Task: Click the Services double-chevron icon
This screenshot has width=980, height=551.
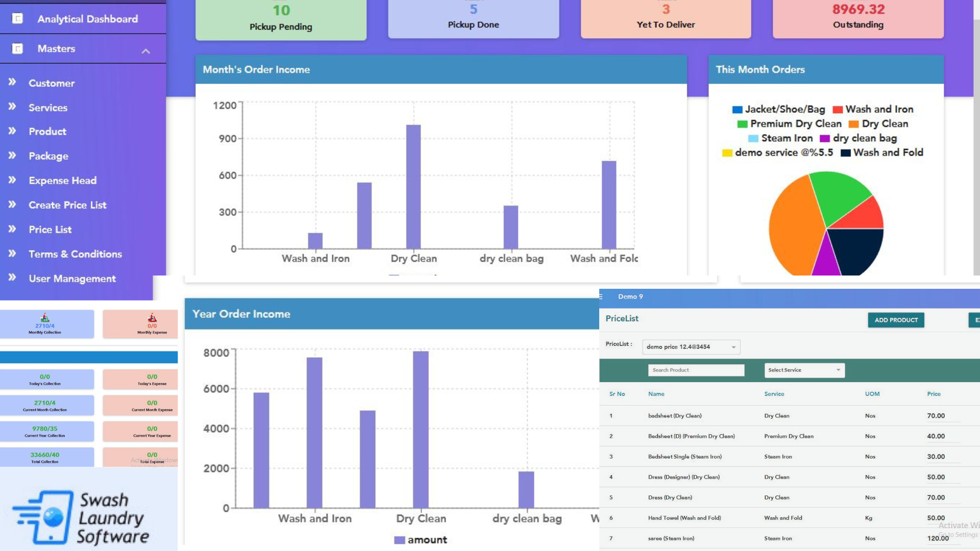Action: tap(12, 106)
